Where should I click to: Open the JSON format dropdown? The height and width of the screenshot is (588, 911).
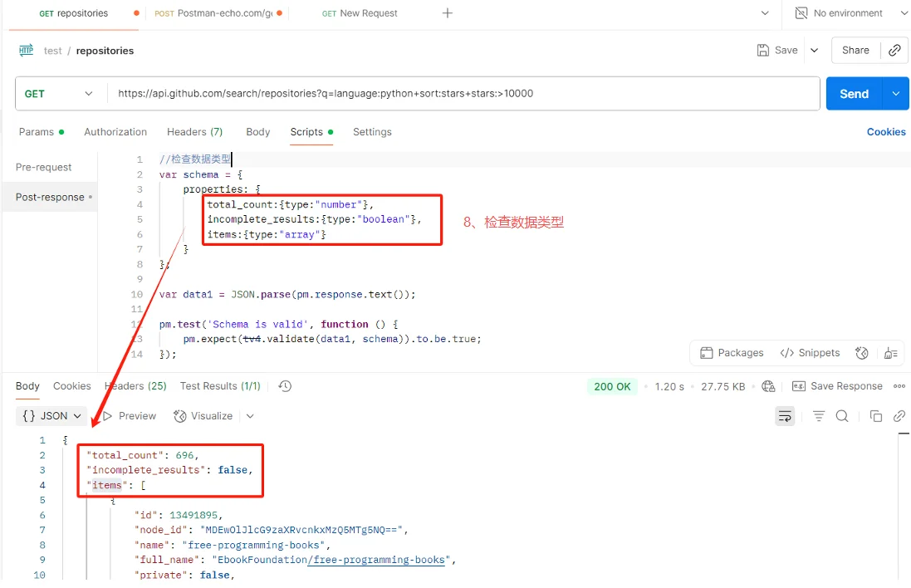coord(51,416)
